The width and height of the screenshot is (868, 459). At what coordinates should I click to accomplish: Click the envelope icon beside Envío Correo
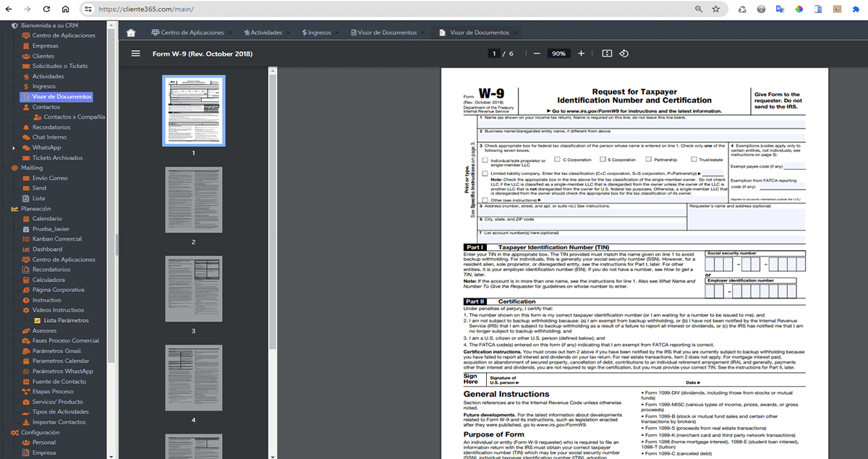pyautogui.click(x=27, y=178)
